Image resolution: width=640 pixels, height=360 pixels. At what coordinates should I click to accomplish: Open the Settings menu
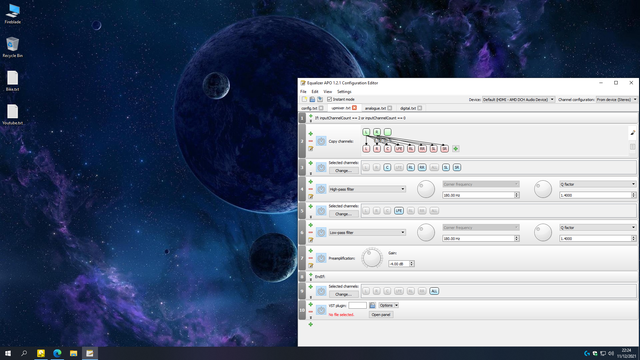[344, 92]
